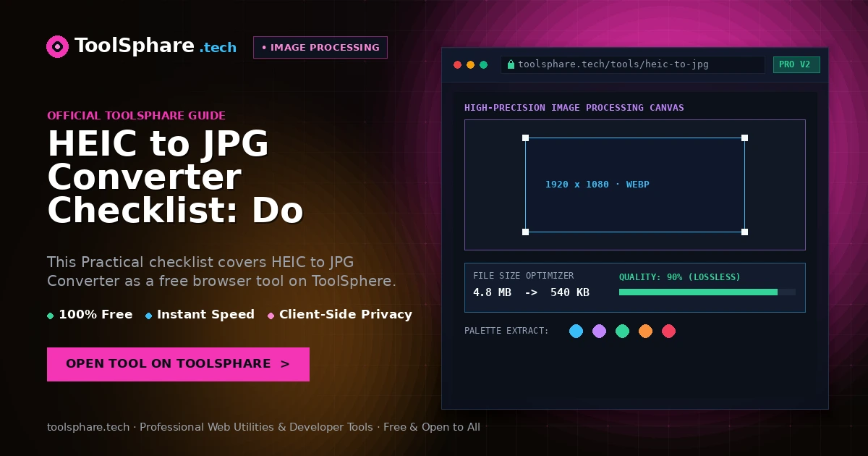This screenshot has height=456, width=868.
Task: Open tool via OPEN TOOL ON TOOLSPHERE button
Action: tap(178, 364)
